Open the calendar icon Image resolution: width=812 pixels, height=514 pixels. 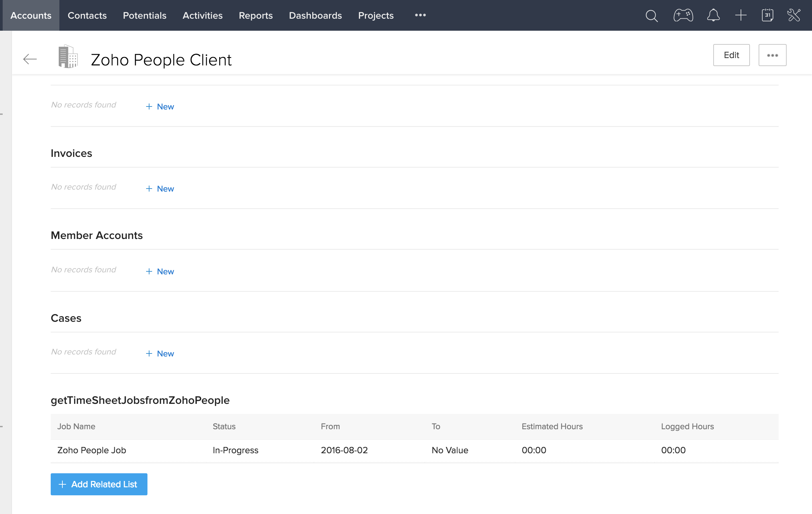click(x=767, y=15)
